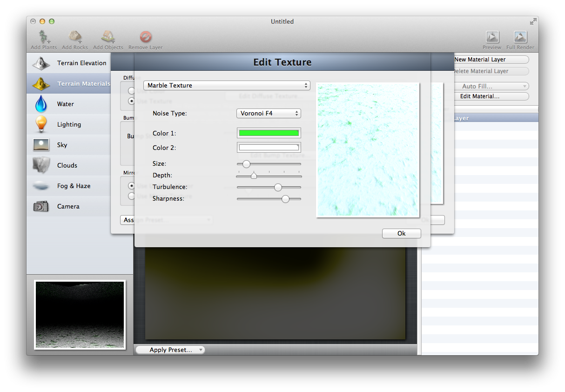Click the Preview render icon
This screenshot has width=565, height=392.
pyautogui.click(x=492, y=37)
